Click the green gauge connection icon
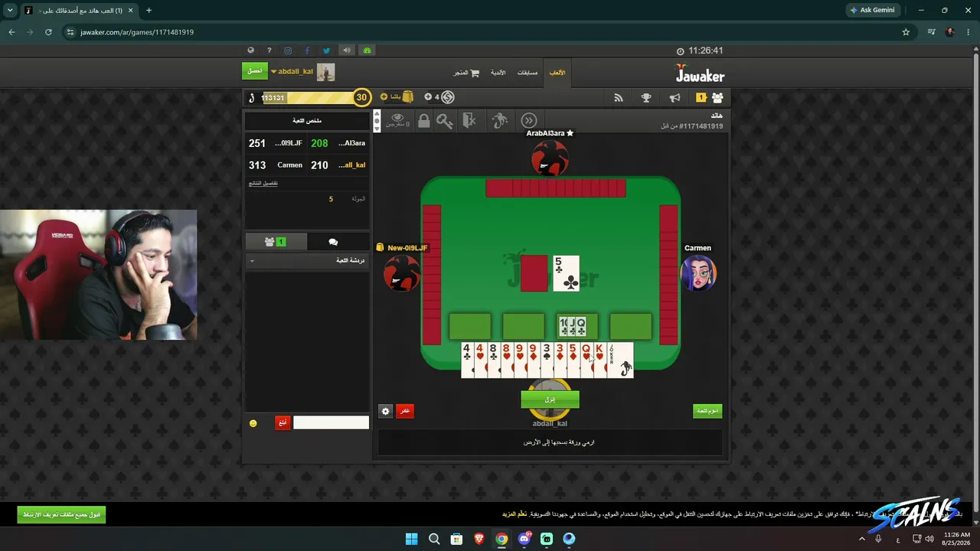This screenshot has width=980, height=551. point(367,51)
